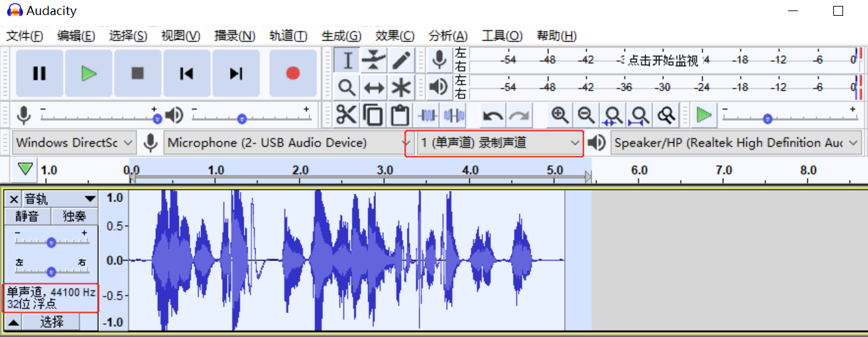Select the Draw pencil tool

click(401, 60)
